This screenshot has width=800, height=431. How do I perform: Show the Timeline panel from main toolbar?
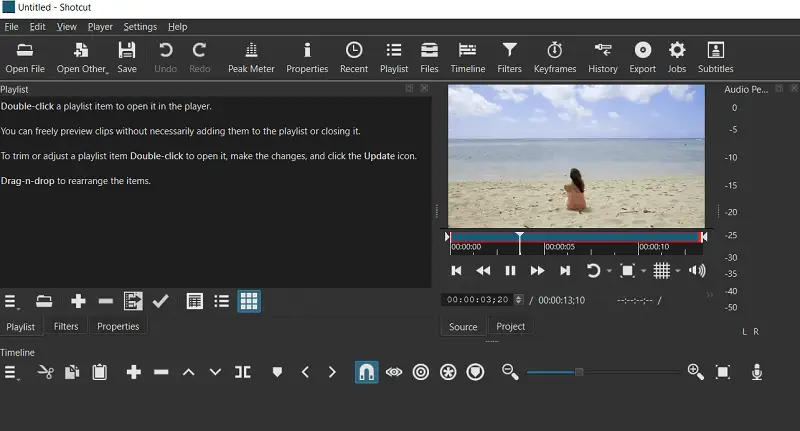click(467, 58)
